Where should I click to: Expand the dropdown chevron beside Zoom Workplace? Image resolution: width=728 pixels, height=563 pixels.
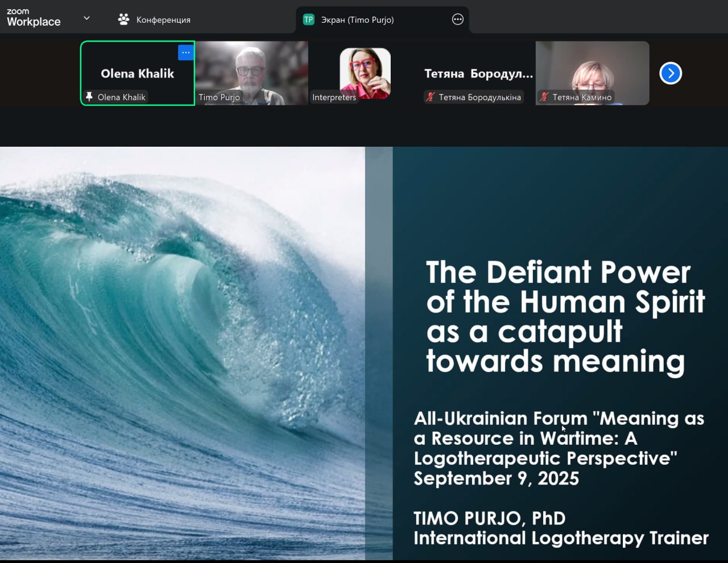[x=86, y=18]
